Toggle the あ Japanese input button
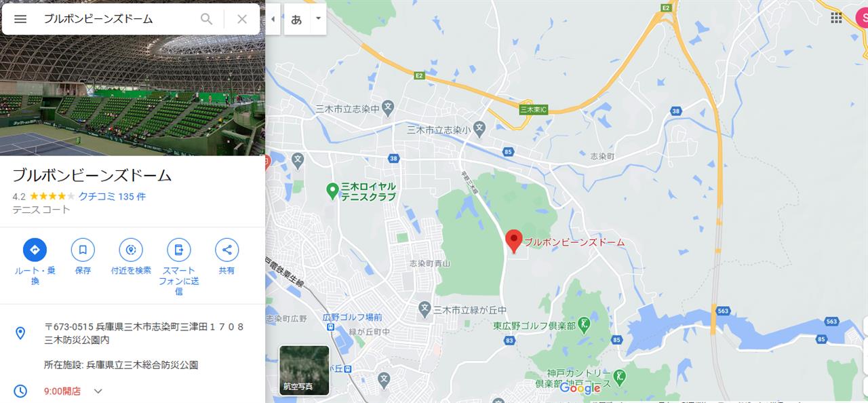 (x=296, y=19)
